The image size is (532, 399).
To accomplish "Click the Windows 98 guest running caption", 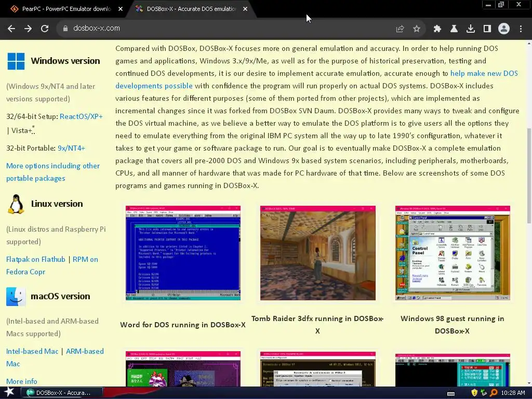I will pos(453,325).
